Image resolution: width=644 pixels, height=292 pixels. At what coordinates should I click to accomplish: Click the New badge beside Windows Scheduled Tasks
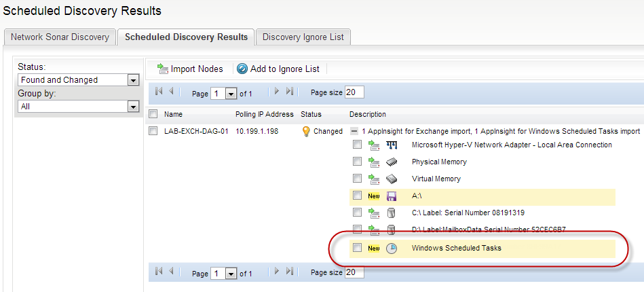(374, 249)
